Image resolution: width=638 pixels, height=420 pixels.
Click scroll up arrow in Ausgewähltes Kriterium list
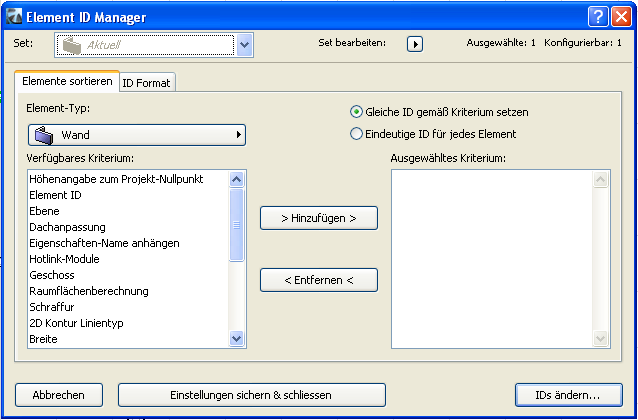click(x=601, y=179)
